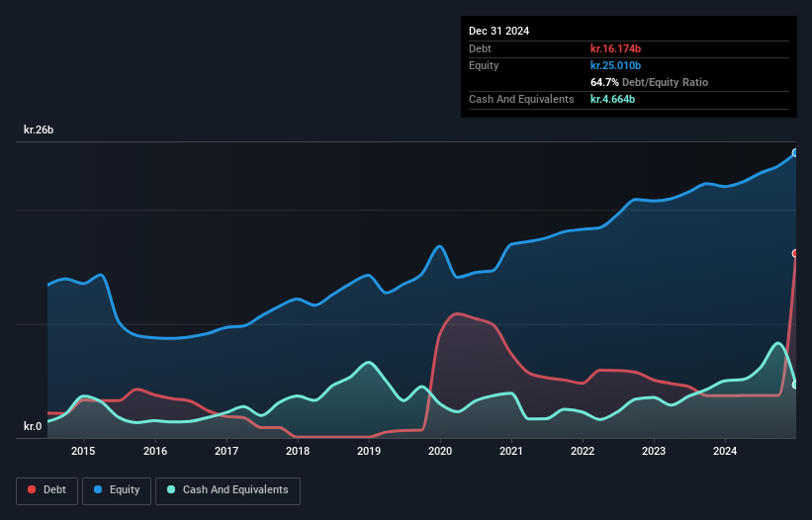Screen dimensions: 812x520
Task: Click the Equity endpoint marker at Dec 2024
Action: coord(795,152)
